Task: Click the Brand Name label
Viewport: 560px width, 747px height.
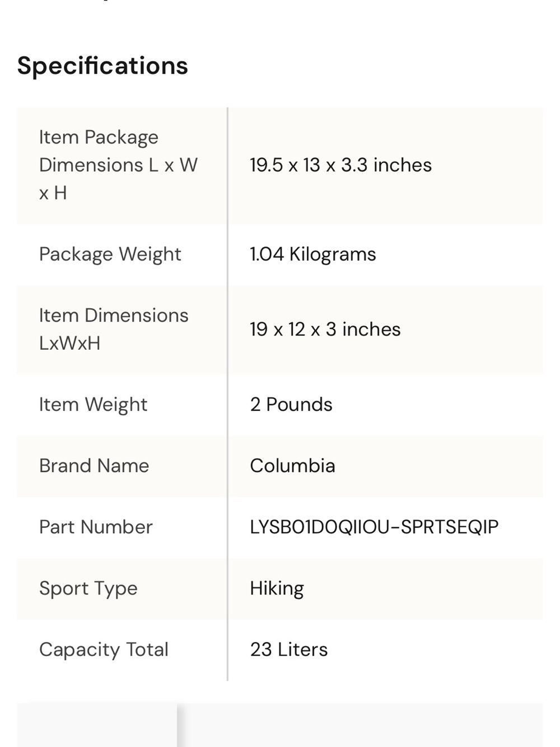Action: coord(94,466)
